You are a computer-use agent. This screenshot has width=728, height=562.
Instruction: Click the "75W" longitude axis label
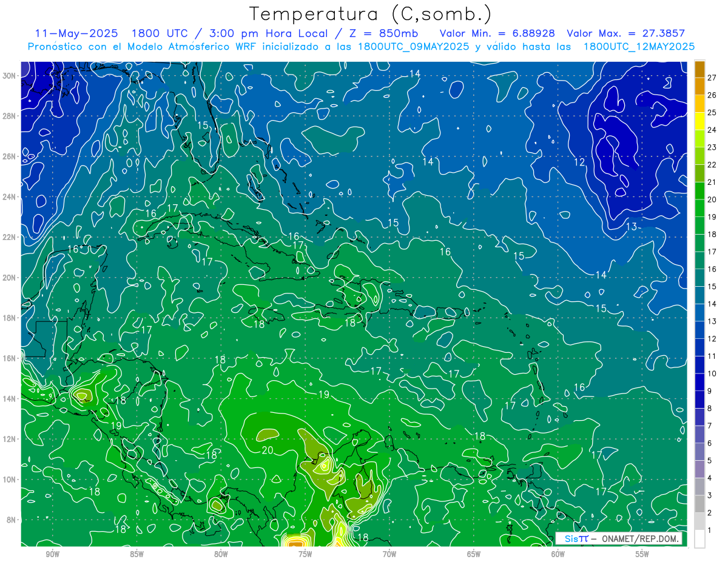tap(305, 554)
